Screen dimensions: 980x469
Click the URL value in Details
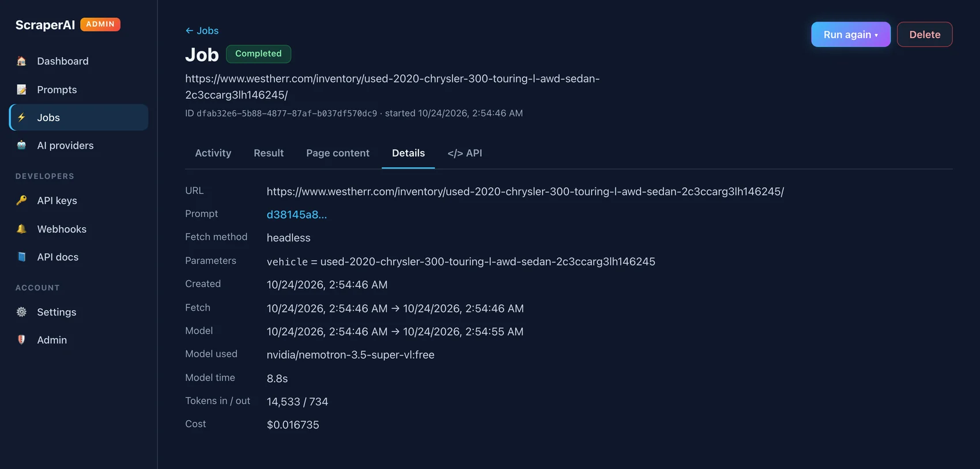pos(525,191)
